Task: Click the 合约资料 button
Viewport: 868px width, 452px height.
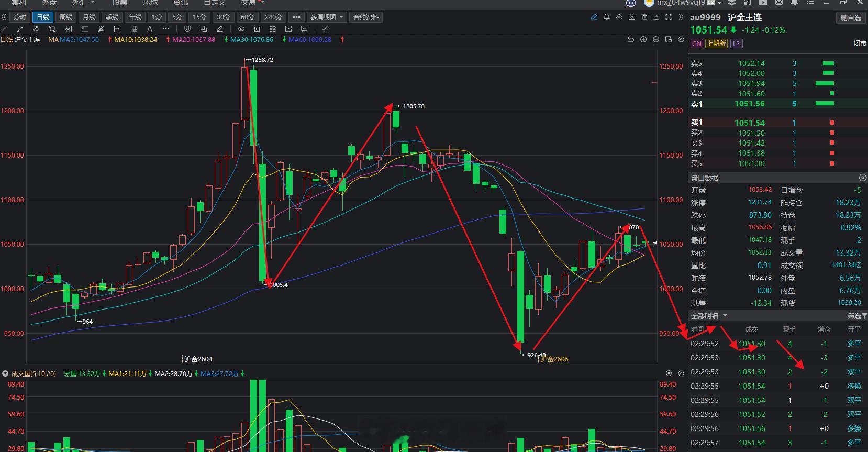Action: click(x=366, y=17)
